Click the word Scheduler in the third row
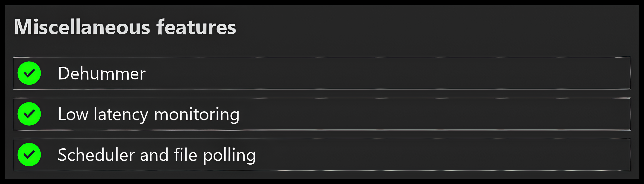644x184 pixels. coord(97,155)
